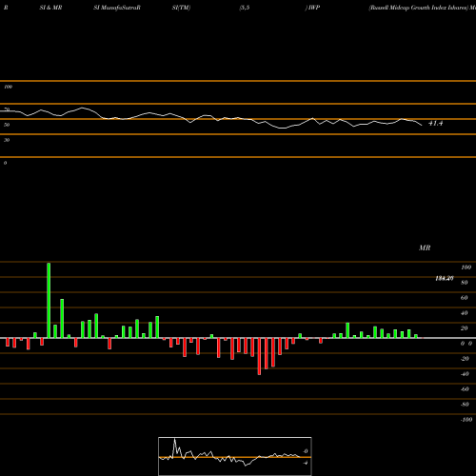Click the MR axis label '-40'
Screen dimensions: 476x476
pyautogui.click(x=465, y=374)
